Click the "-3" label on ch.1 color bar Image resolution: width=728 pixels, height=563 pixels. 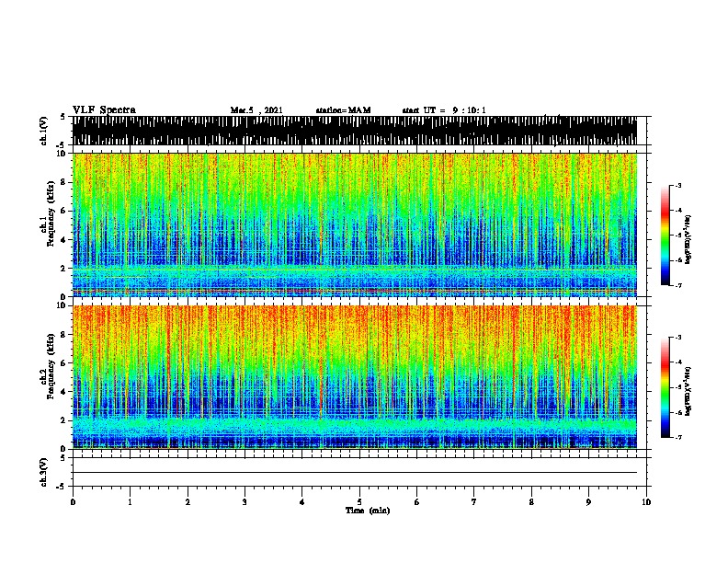[678, 186]
